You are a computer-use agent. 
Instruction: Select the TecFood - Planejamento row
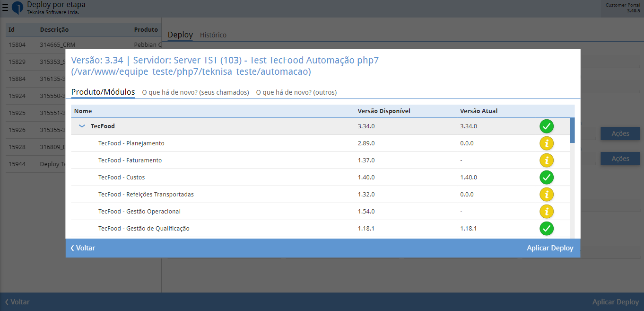pyautogui.click(x=321, y=143)
